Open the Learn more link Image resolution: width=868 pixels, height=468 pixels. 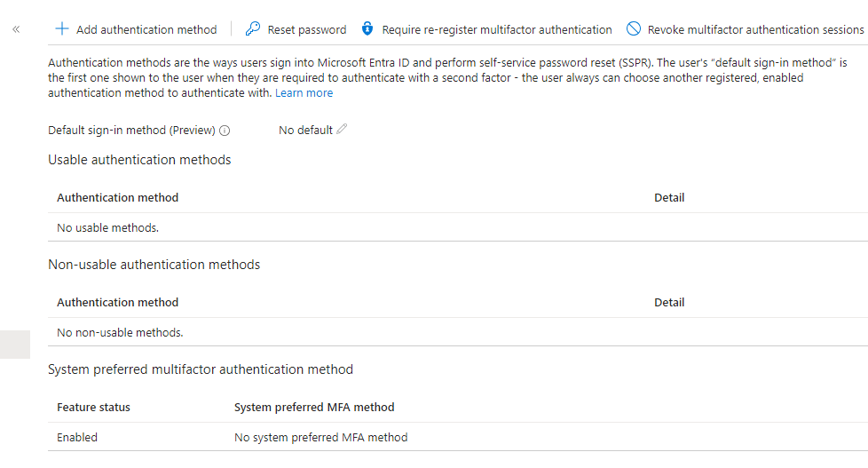[x=304, y=93]
